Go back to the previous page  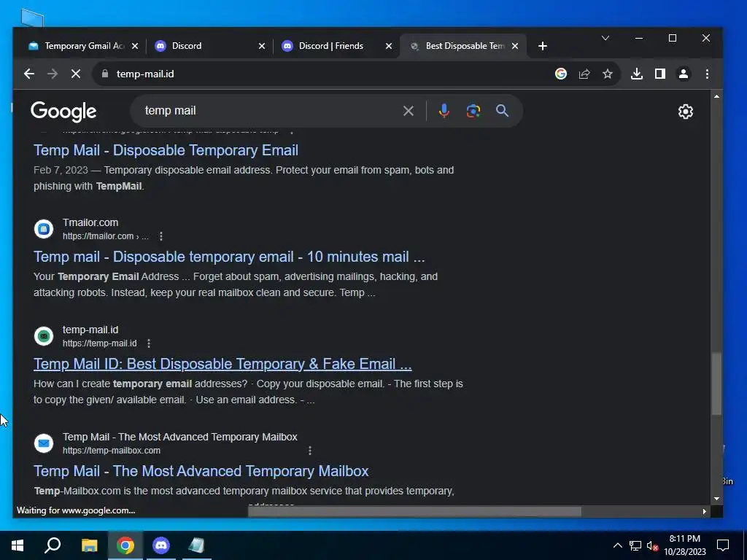pos(29,74)
